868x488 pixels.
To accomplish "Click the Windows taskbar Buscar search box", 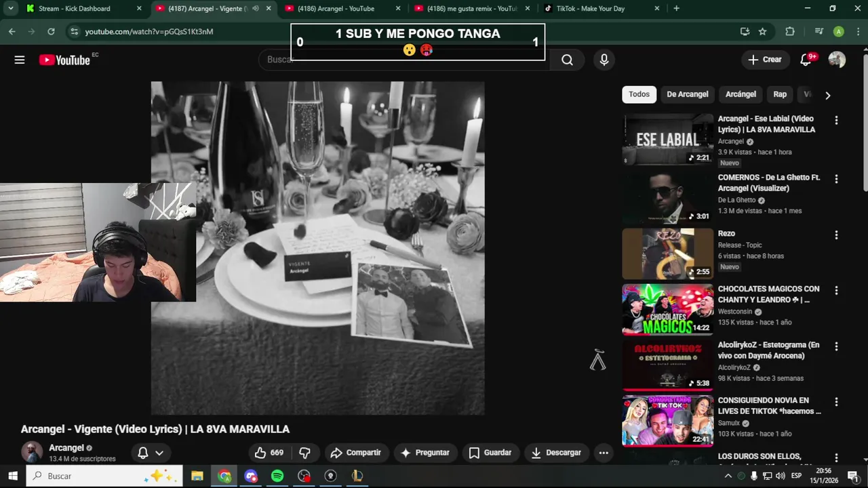I will pos(104,476).
